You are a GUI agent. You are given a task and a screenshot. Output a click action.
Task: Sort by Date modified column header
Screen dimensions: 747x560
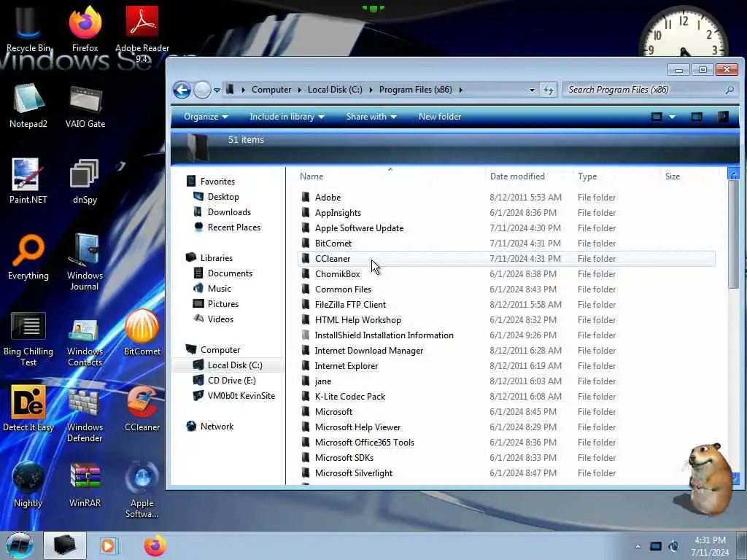point(517,176)
